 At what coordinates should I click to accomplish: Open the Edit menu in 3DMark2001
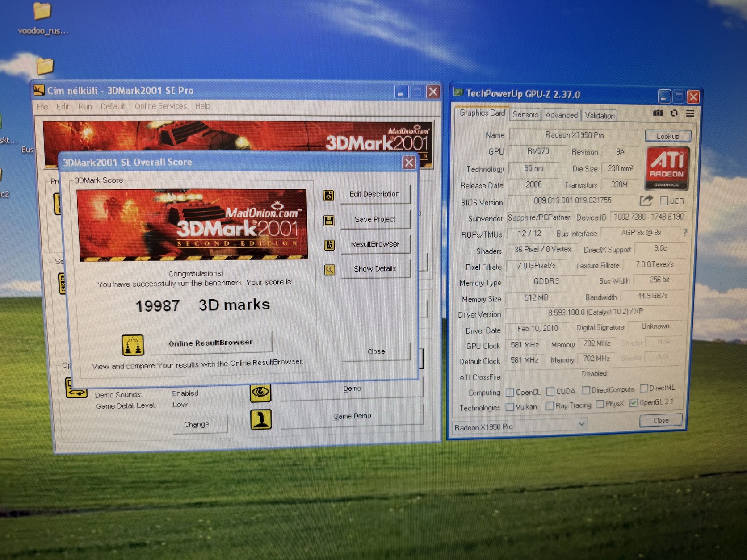(63, 106)
